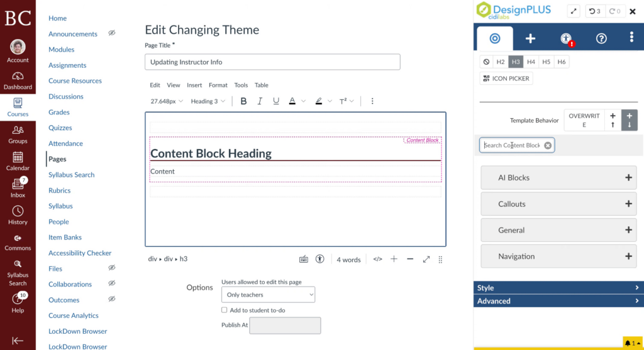Open superscript options dropdown arrow

(352, 101)
